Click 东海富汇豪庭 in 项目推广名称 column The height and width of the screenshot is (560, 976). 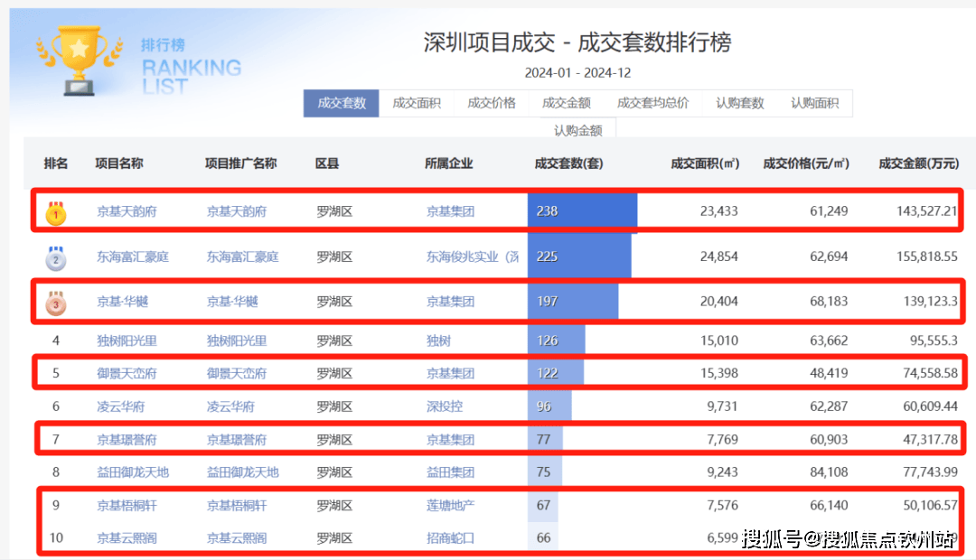pyautogui.click(x=243, y=257)
